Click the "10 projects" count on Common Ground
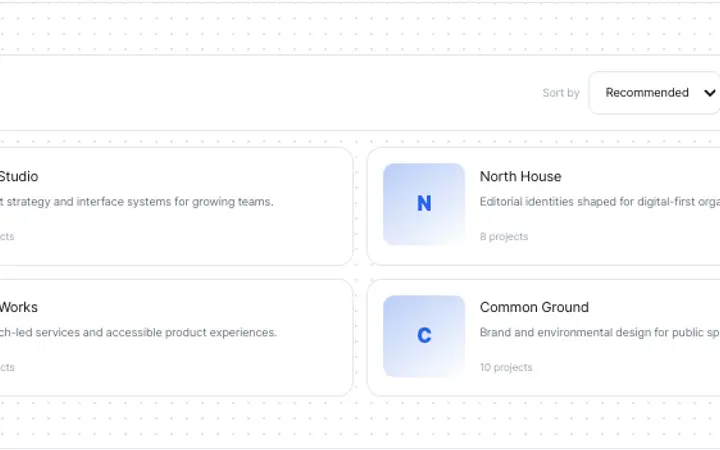Image resolution: width=720 pixels, height=450 pixels. pyautogui.click(x=506, y=367)
